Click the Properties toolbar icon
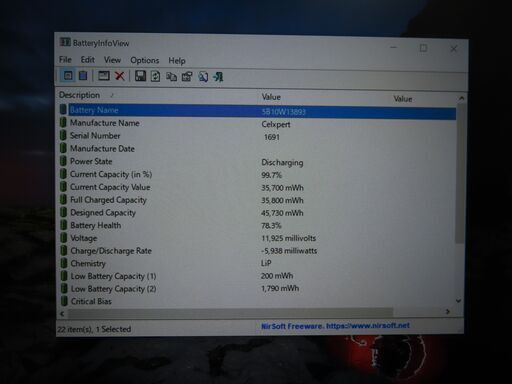Image resolution: width=512 pixels, height=384 pixels. tap(187, 77)
